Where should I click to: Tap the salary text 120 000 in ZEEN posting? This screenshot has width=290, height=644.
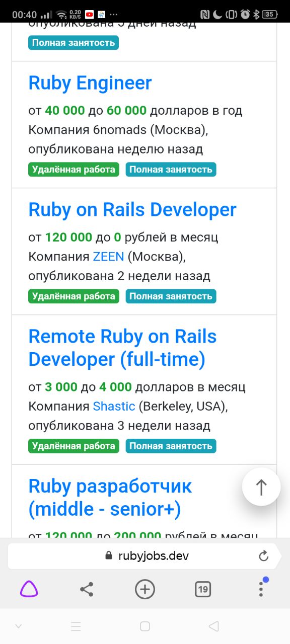point(68,237)
